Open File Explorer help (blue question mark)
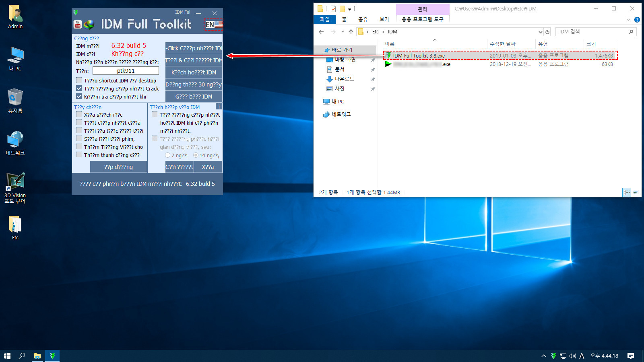 coord(637,20)
